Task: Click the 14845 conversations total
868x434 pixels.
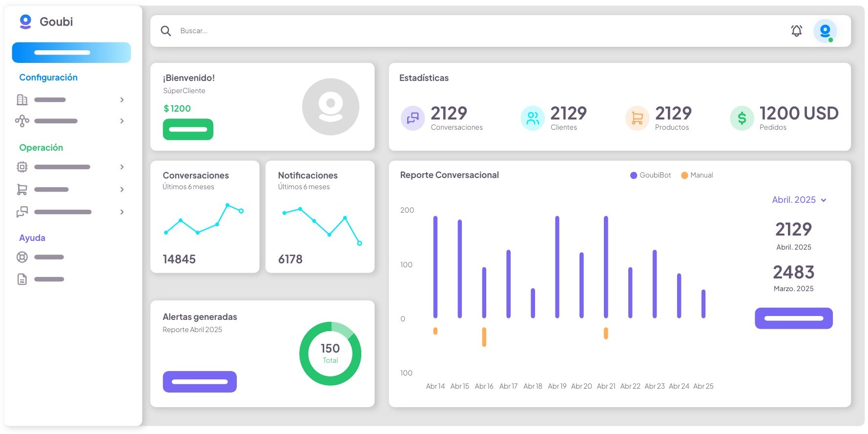Action: pos(179,259)
